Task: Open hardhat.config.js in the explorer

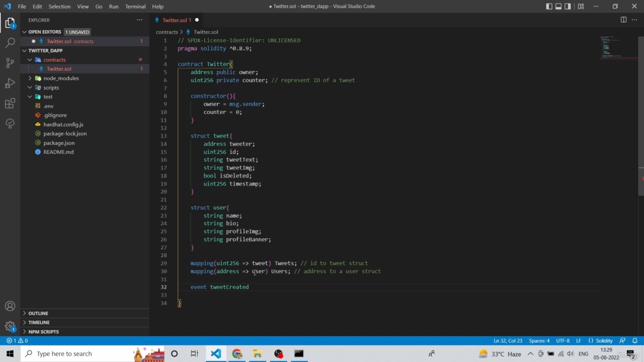Action: tap(63, 124)
